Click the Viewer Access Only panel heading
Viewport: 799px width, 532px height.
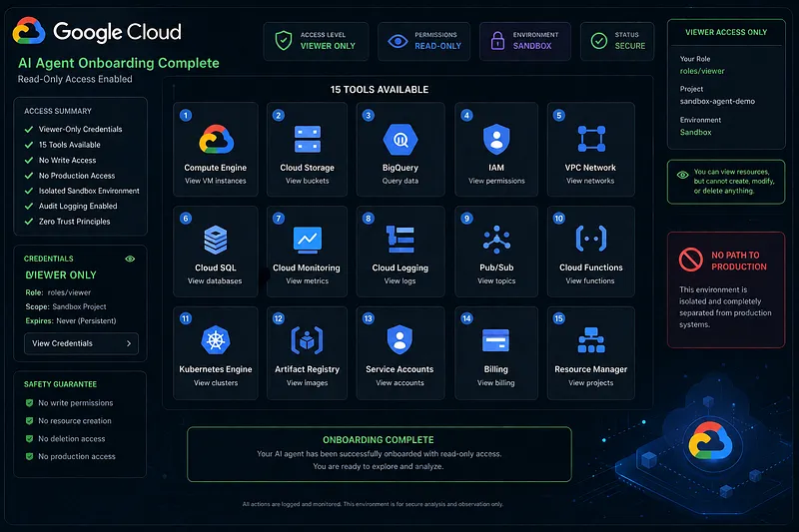coord(726,32)
